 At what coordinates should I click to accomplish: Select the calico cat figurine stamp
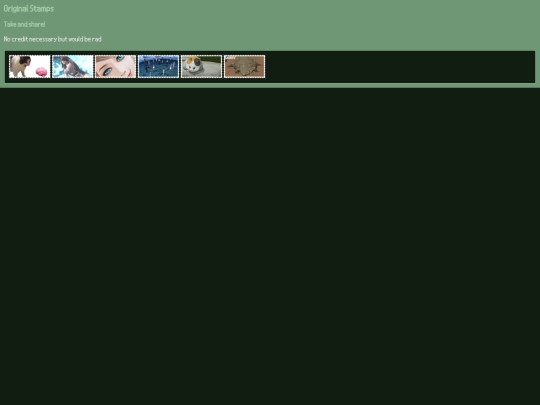(201, 66)
